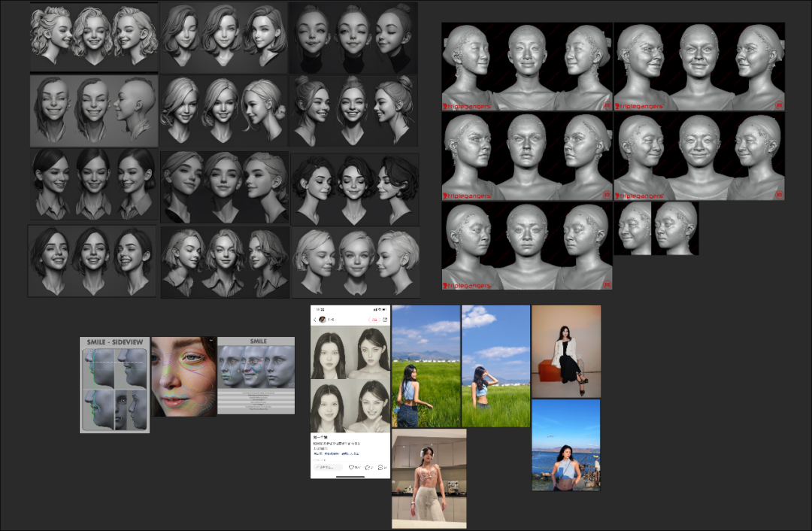Select the face close-up with colored lines
The height and width of the screenshot is (531, 812).
pyautogui.click(x=184, y=377)
